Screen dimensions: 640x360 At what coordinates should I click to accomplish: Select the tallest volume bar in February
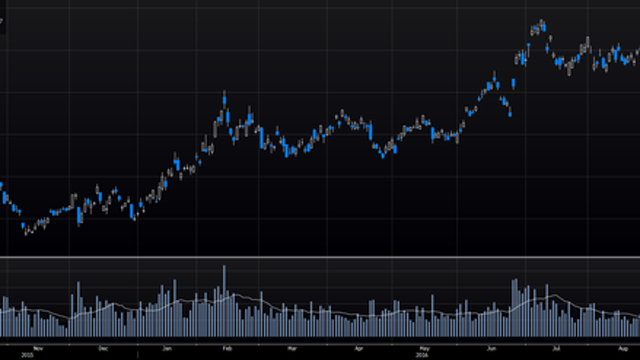224,301
